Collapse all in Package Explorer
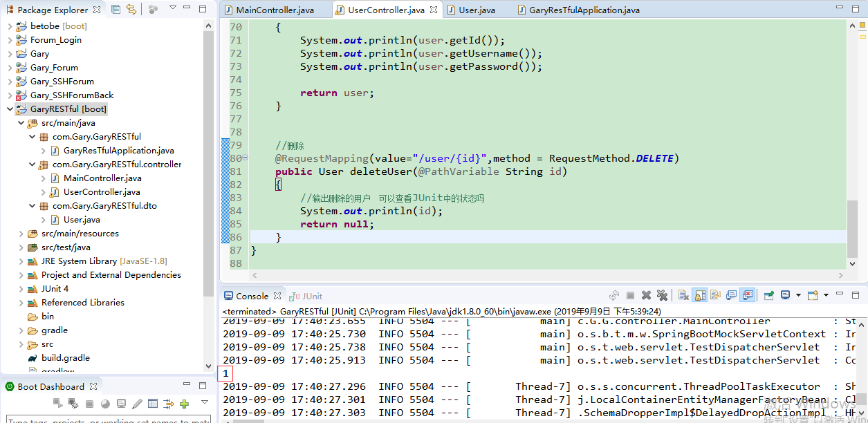This screenshot has height=423, width=868. [x=116, y=10]
